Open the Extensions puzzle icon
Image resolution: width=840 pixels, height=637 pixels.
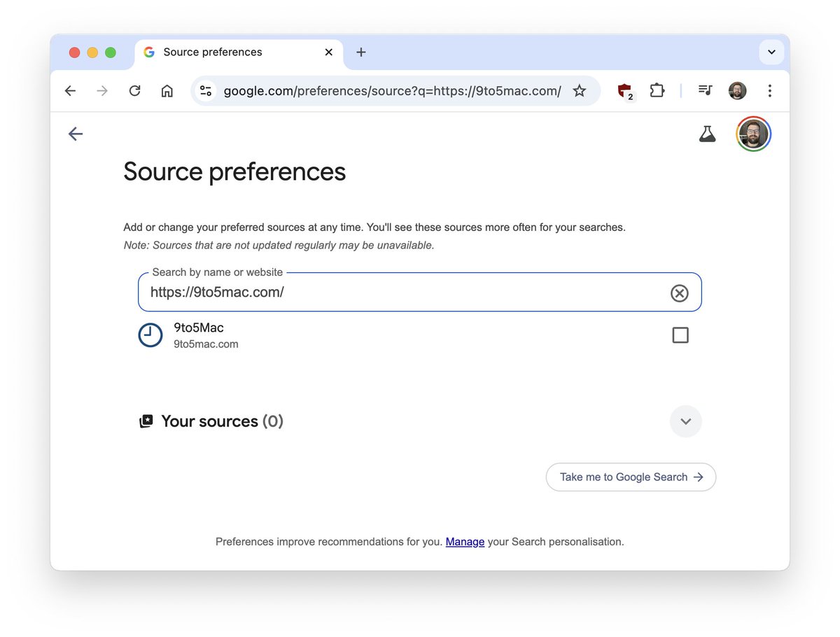click(x=657, y=91)
